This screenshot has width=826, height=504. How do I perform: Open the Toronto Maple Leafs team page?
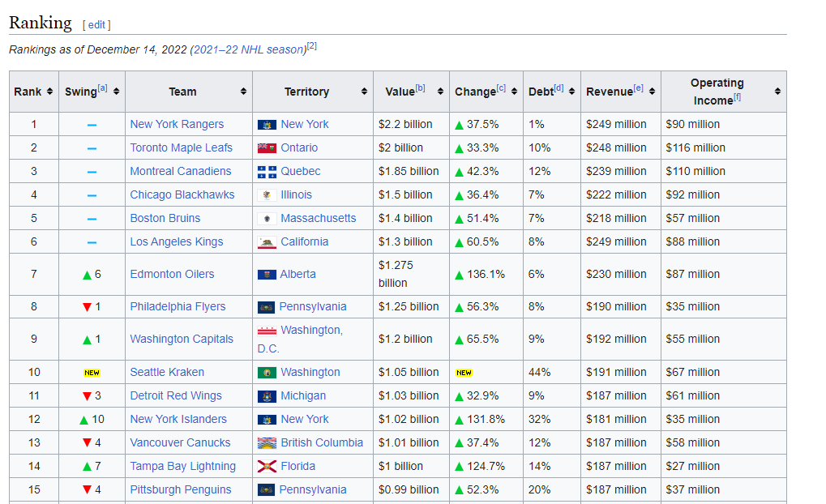[181, 148]
